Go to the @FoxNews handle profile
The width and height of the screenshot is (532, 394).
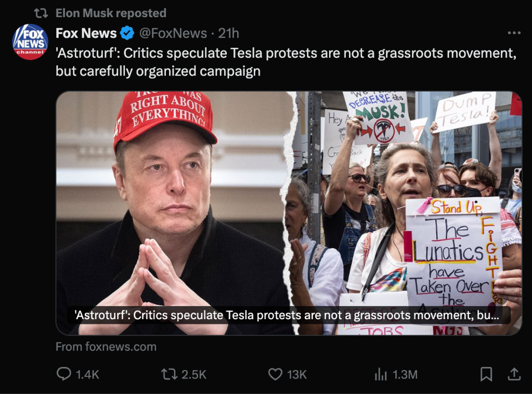click(x=173, y=33)
